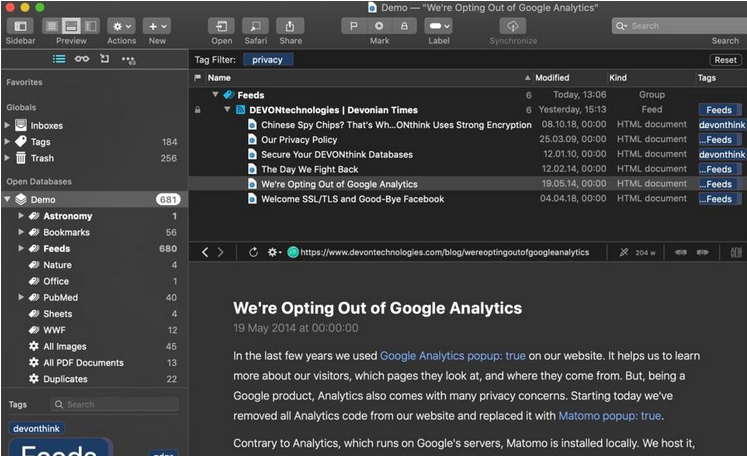Select the sidebar import icon
Screen dimensions: 747x456
(x=105, y=59)
